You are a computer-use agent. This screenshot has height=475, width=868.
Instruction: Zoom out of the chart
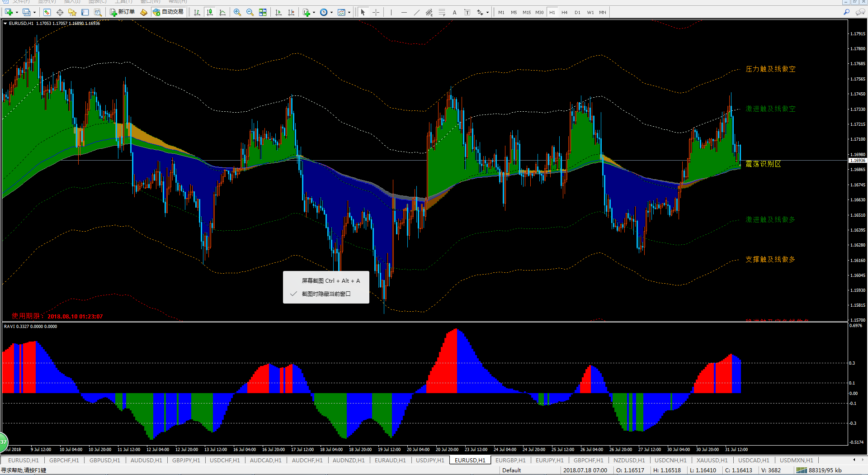250,12
